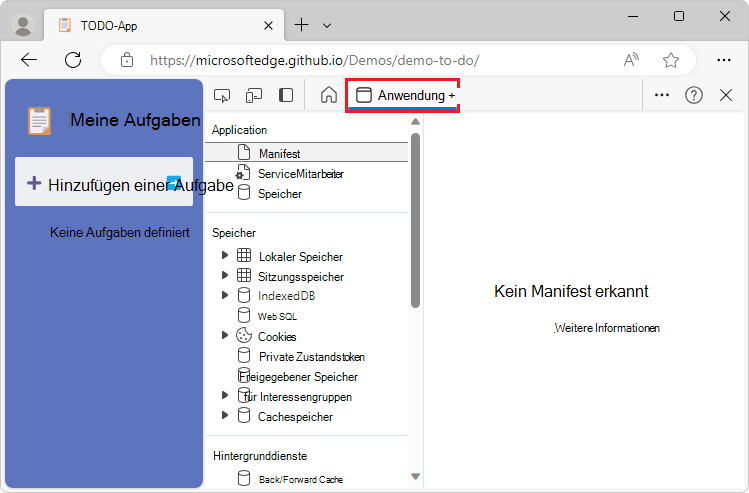Click the Hintergrunddienste section heading

point(260,456)
